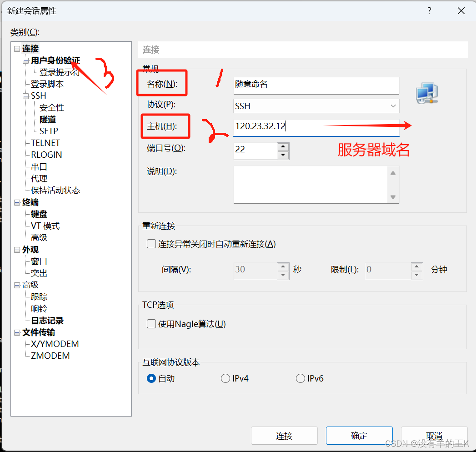Select 保持活动状态 in category tree
Viewport: 476px width, 452px height.
point(55,191)
